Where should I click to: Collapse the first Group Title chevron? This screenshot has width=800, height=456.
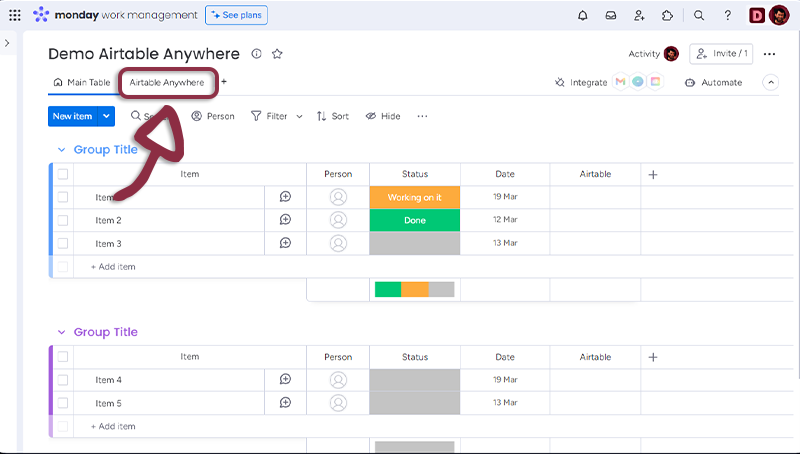click(x=61, y=150)
